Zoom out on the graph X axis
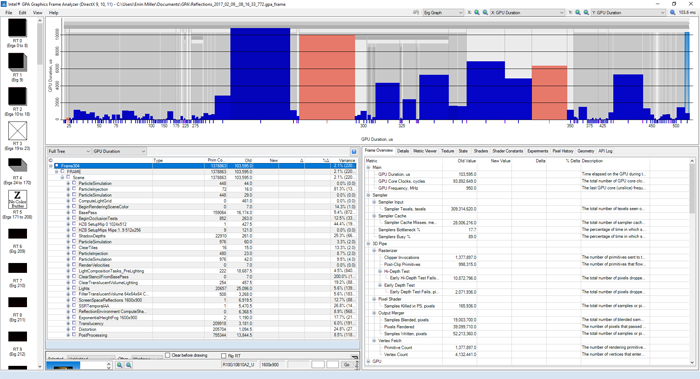700x379 pixels. click(x=485, y=12)
